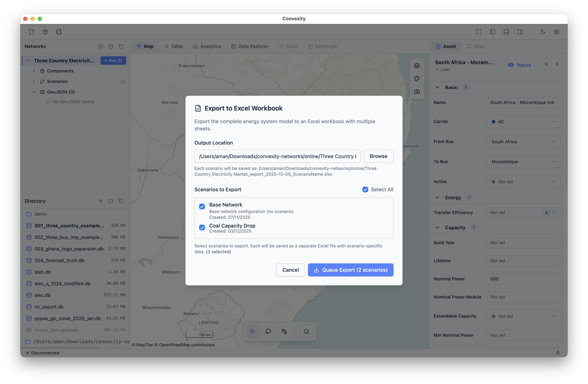Click the add network plus icon

coord(100,47)
